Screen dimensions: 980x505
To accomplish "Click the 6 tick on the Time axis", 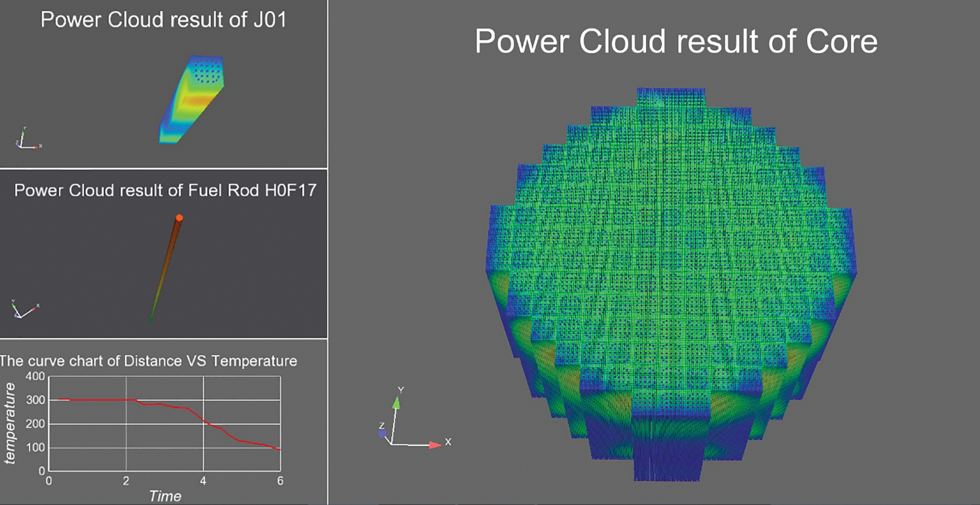I will pyautogui.click(x=280, y=481).
